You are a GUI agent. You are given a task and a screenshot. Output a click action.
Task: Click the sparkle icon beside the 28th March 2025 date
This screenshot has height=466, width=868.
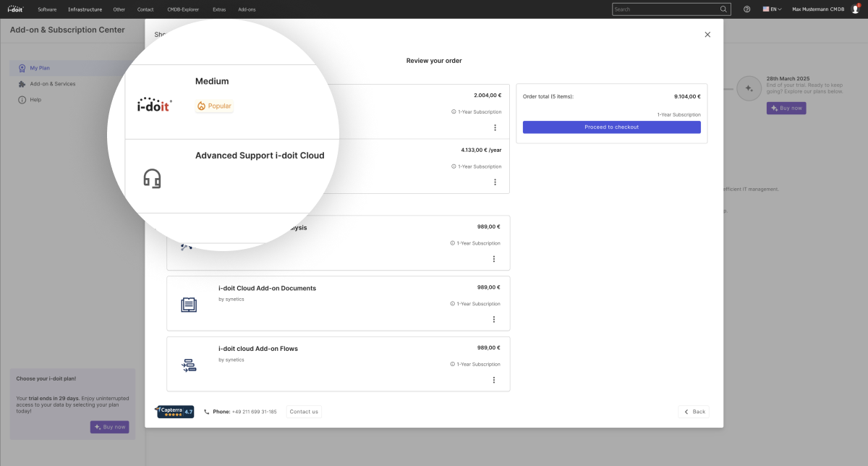coord(749,88)
